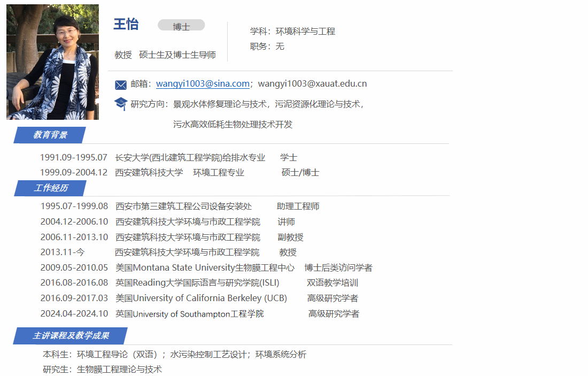Click the 职务：无 line
Image resolution: width=588 pixels, height=376 pixels.
(267, 47)
